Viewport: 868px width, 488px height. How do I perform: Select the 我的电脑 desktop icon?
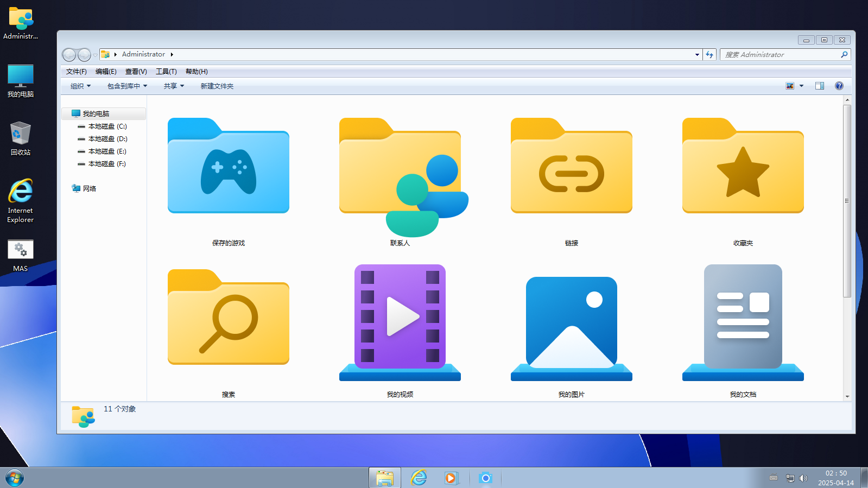click(x=21, y=81)
